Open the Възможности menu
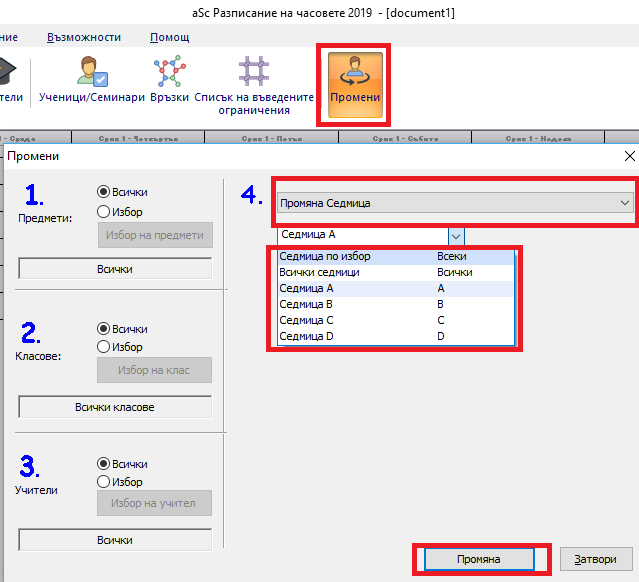Viewport: 639px width, 582px height. click(x=84, y=37)
